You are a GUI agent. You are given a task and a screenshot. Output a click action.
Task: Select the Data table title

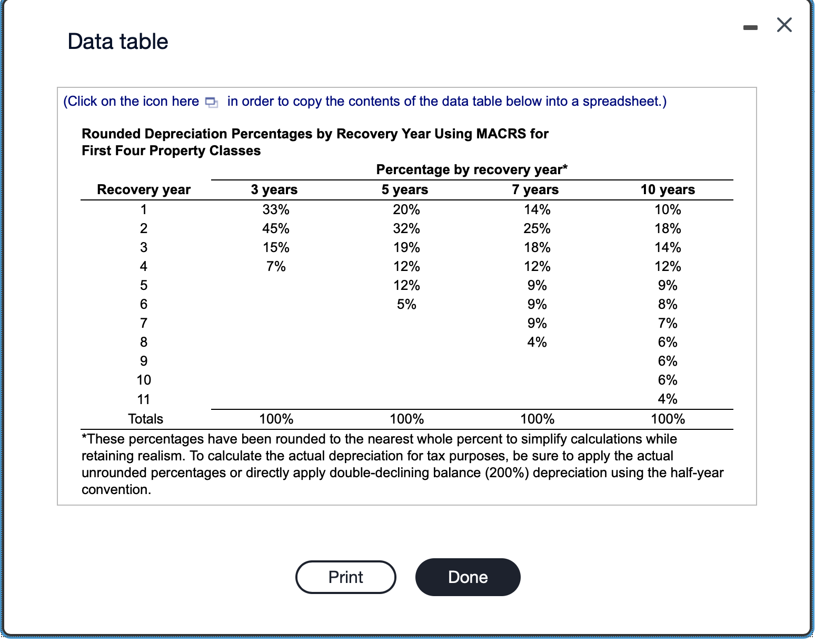click(x=117, y=41)
